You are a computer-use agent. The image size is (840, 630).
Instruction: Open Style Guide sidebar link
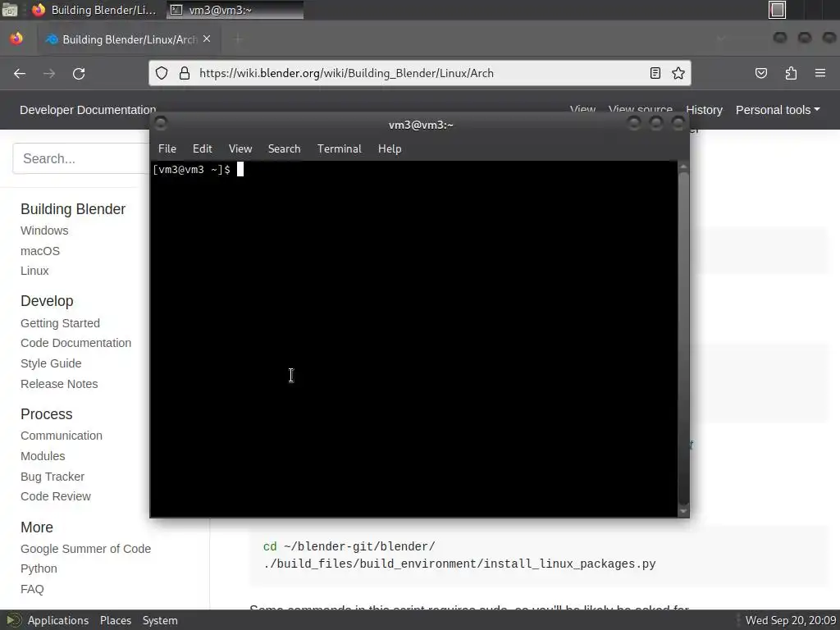(51, 363)
